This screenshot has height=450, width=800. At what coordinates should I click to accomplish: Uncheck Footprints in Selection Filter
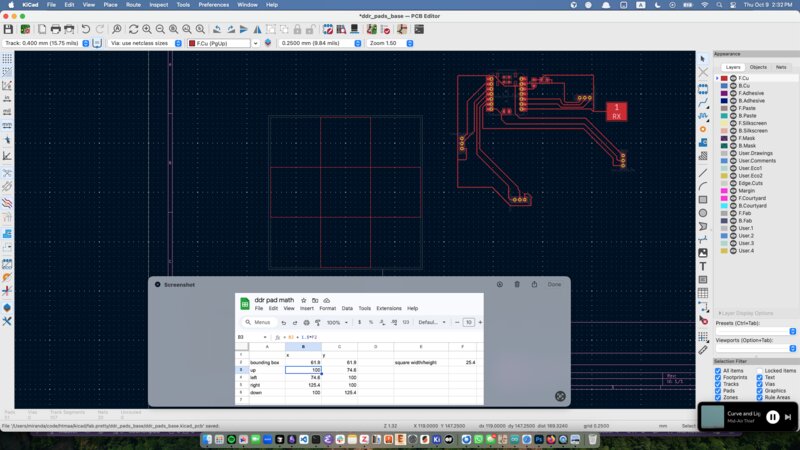(718, 379)
